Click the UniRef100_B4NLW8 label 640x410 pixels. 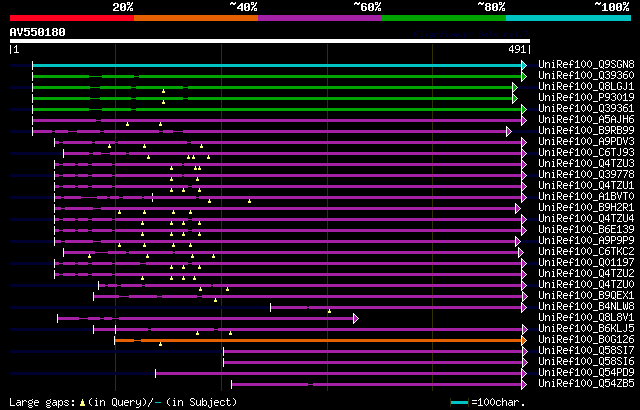[586, 307]
